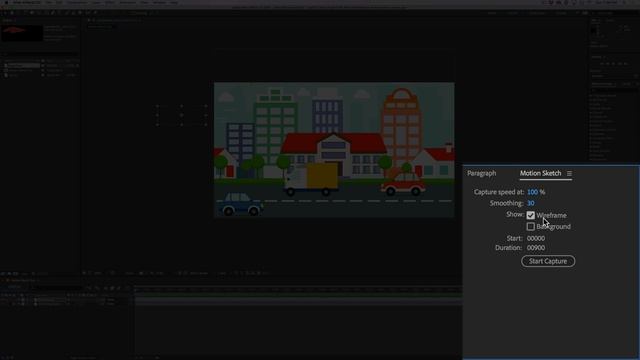640x360 pixels.
Task: Select the blue car in the composition
Action: pos(240,204)
